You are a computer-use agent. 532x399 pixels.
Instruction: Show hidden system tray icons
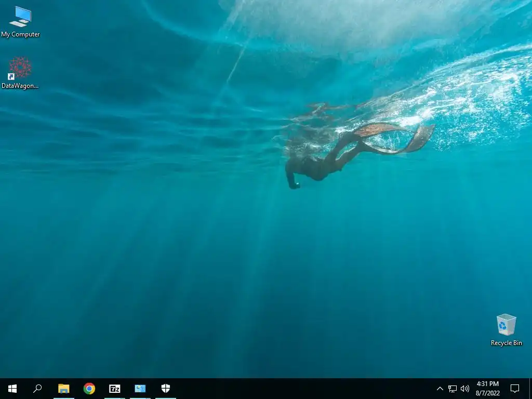[x=440, y=389]
